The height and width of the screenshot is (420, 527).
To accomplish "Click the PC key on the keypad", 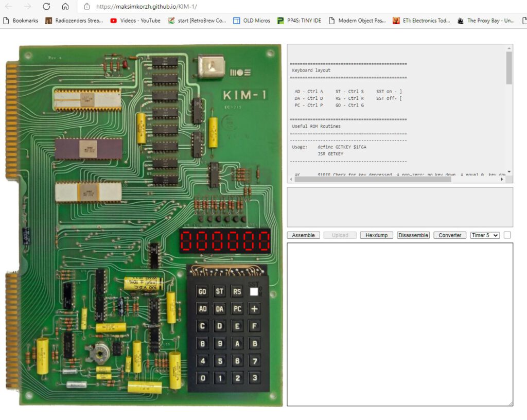I will point(237,309).
